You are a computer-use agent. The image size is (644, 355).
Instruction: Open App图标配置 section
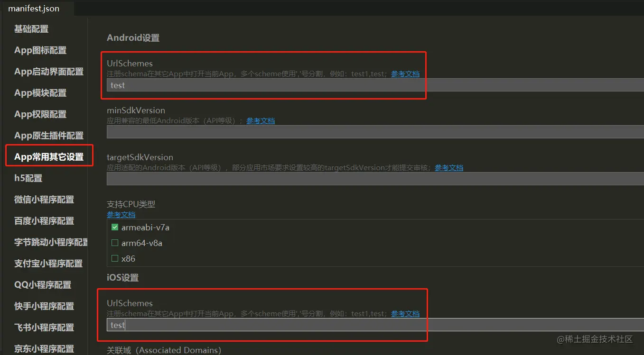40,50
